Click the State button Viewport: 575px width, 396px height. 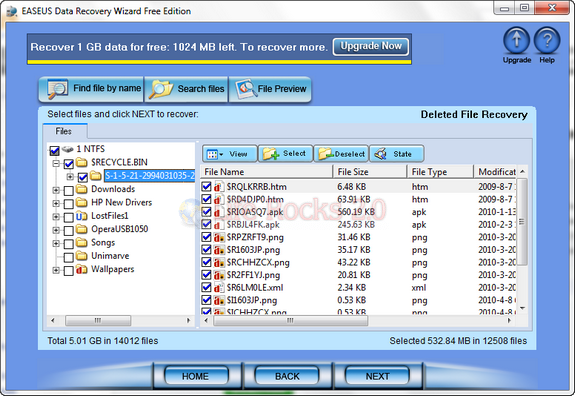[397, 154]
